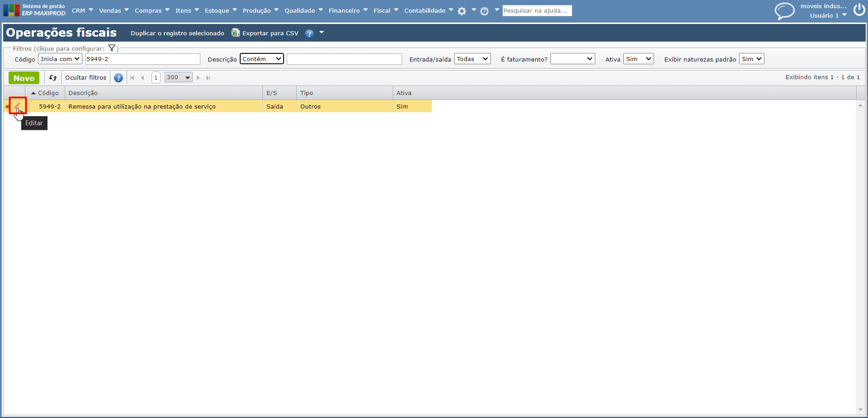Sort by the Descrição column header
The image size is (868, 418).
[164, 93]
